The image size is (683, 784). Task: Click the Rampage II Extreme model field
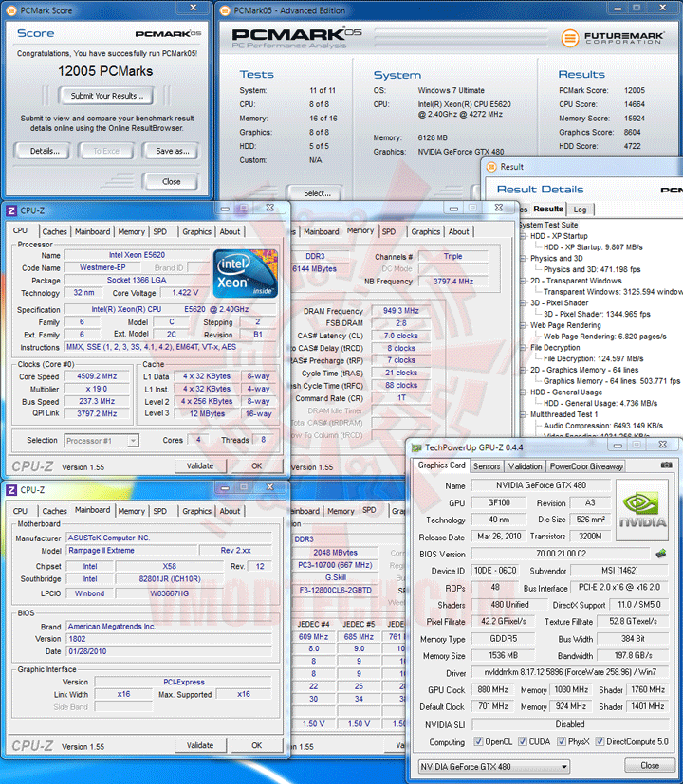coord(132,550)
